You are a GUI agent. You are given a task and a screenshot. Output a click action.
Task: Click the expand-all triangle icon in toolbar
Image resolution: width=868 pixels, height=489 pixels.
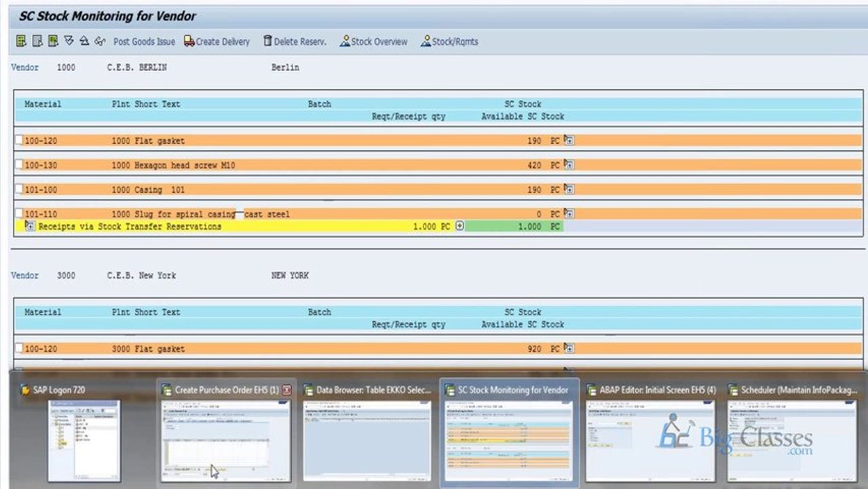(69, 41)
